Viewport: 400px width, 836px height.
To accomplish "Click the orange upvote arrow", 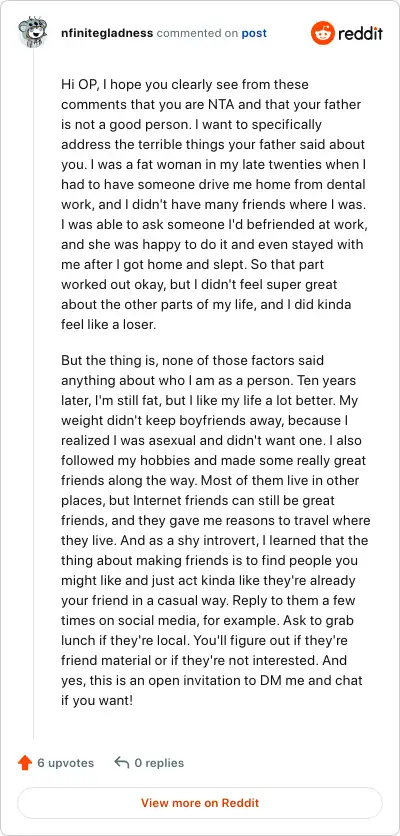I will pyautogui.click(x=25, y=763).
